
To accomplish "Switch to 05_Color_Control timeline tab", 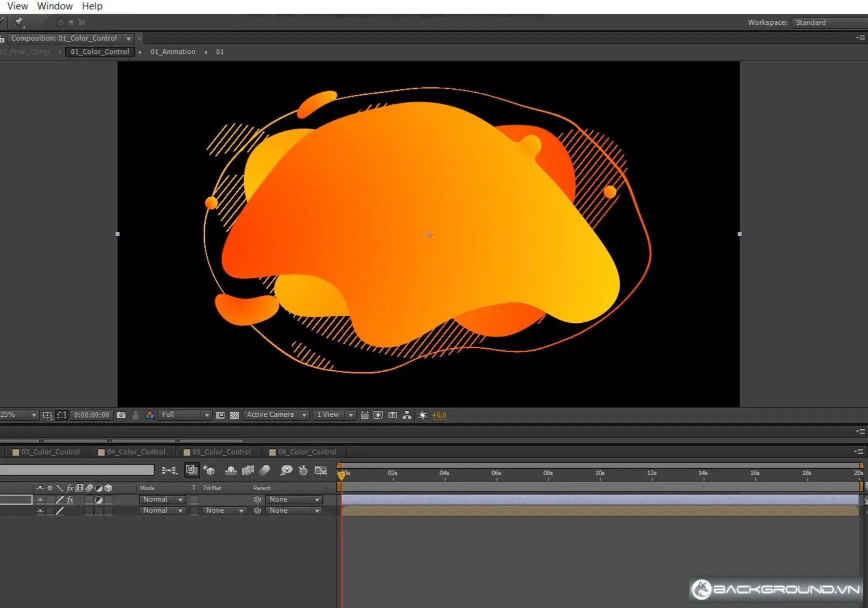I will [217, 452].
